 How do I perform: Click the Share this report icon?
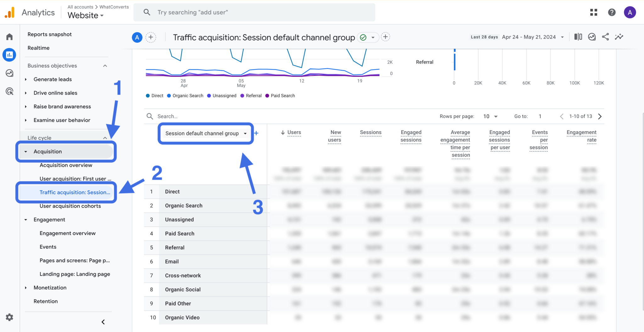pos(605,37)
